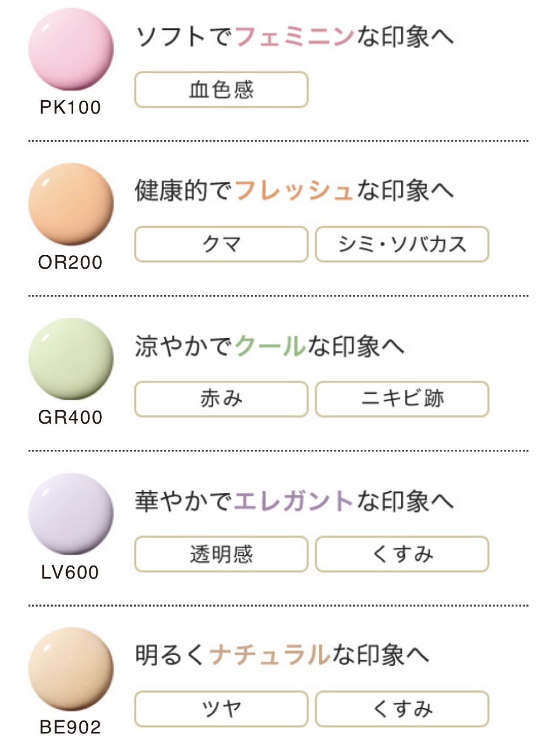Choose the green GR400 color swatch
Viewport: 560px width, 747px height.
(x=71, y=359)
